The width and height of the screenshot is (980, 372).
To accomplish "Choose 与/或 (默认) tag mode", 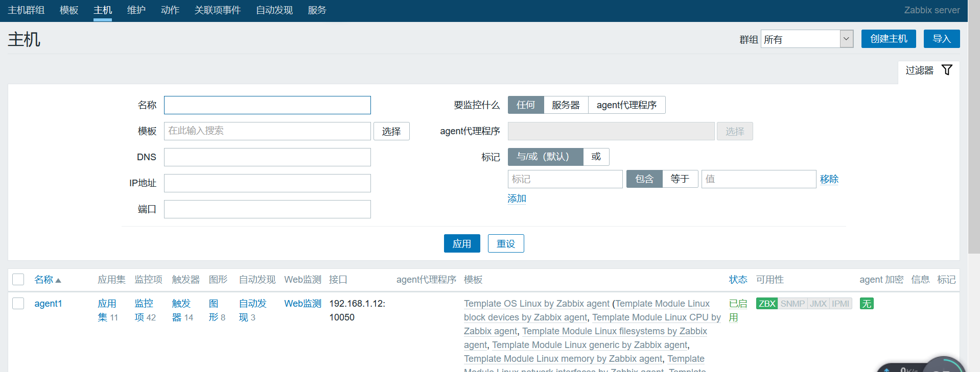I will click(545, 157).
